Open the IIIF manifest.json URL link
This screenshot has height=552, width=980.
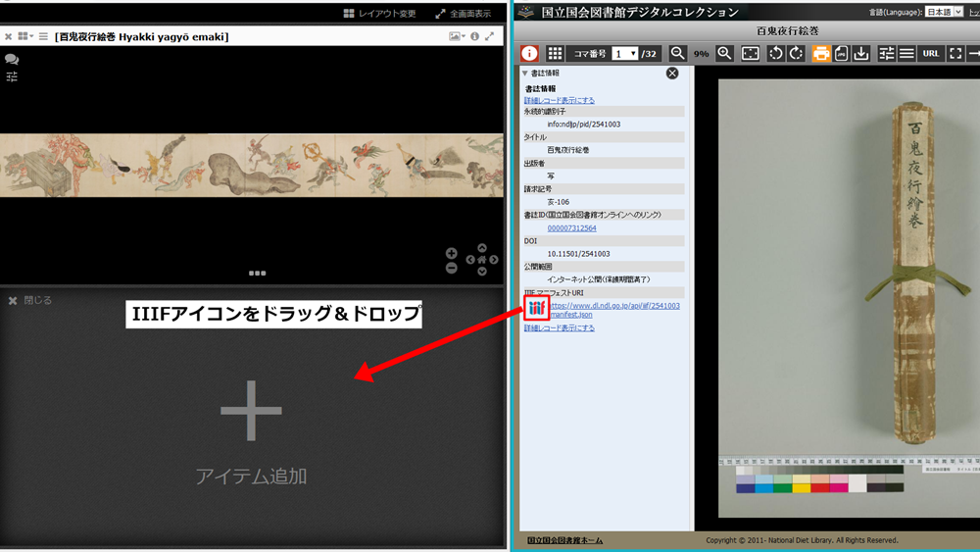[614, 310]
